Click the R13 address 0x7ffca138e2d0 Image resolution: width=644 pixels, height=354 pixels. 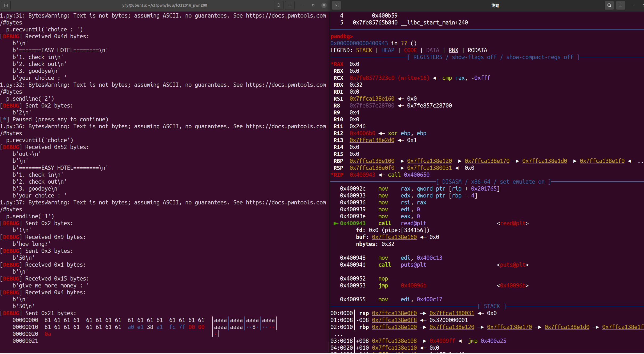coord(372,140)
